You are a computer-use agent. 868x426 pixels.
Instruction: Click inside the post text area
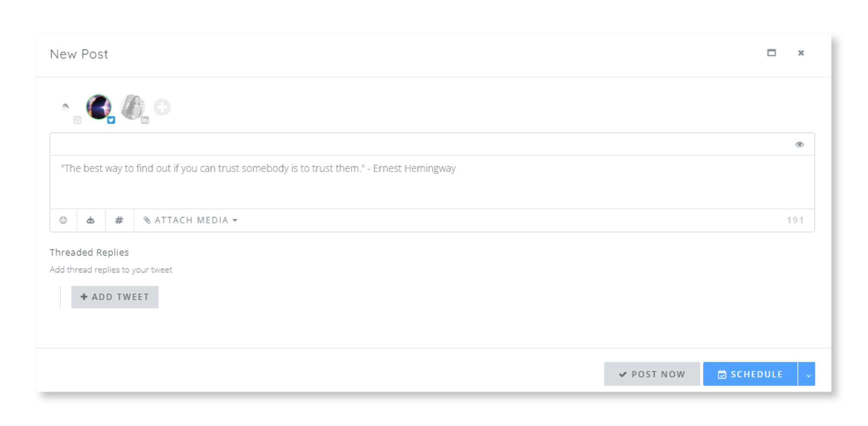tap(424, 182)
